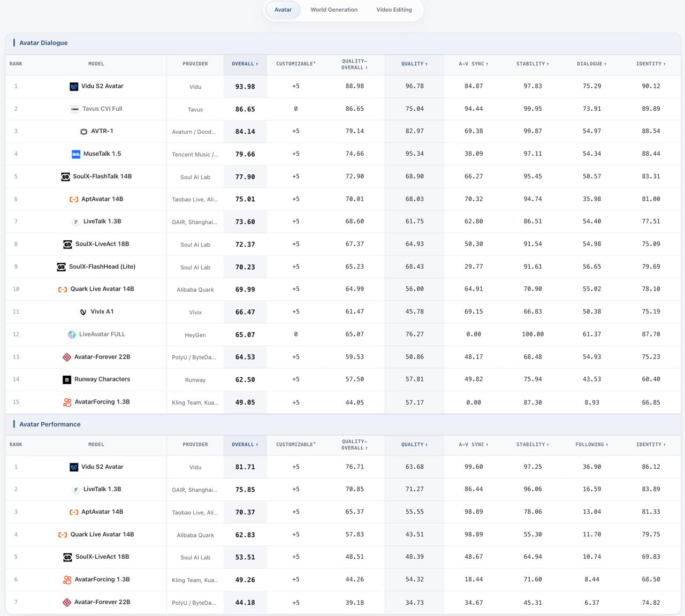Click the stability value "100.00"

[x=532, y=334]
